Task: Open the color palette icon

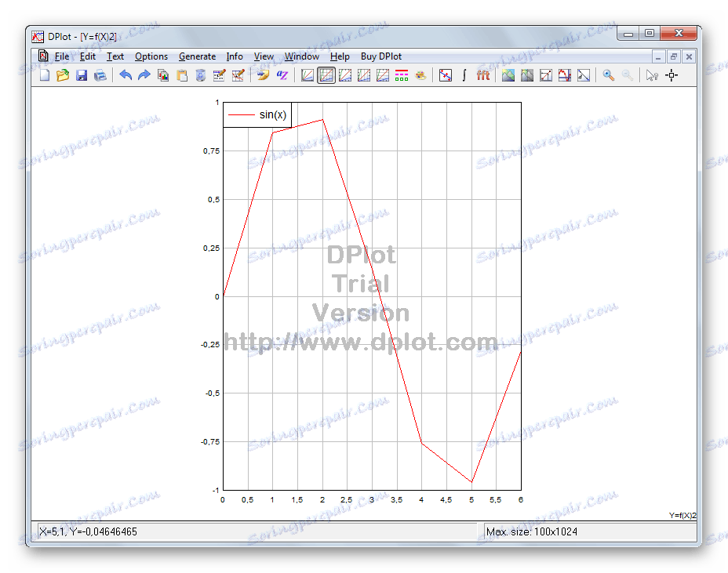Action: (420, 75)
